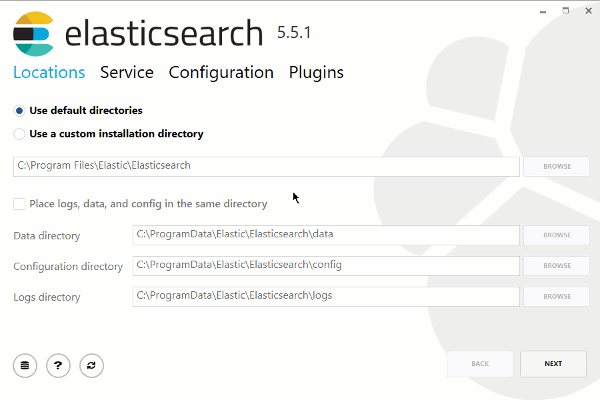Browse for the Logs directory

pos(557,297)
